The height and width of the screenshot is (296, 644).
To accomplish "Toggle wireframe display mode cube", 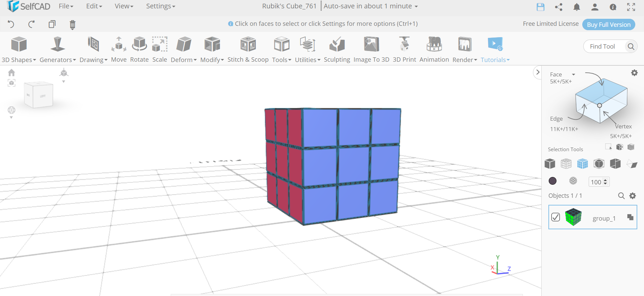I will (566, 164).
